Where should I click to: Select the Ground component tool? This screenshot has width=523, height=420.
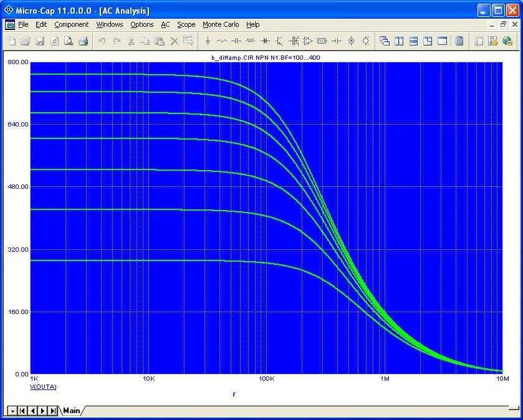208,41
